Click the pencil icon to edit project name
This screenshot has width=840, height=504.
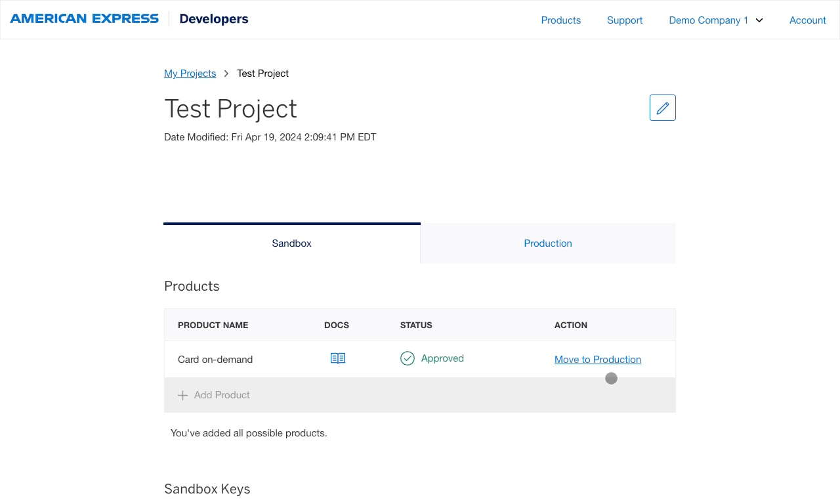pyautogui.click(x=662, y=107)
